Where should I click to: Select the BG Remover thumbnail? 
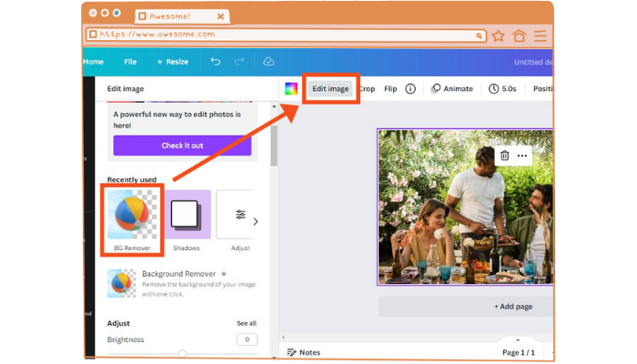point(132,214)
